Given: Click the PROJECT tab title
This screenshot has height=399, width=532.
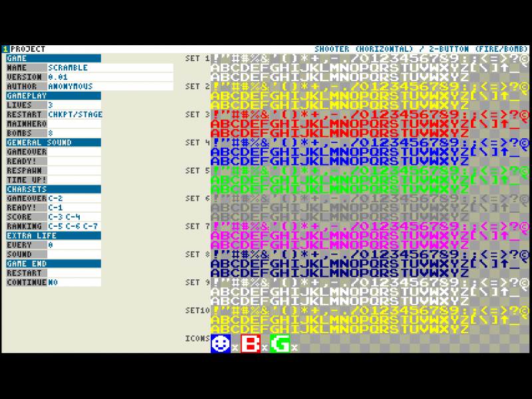Looking at the screenshot, I should pyautogui.click(x=28, y=49).
